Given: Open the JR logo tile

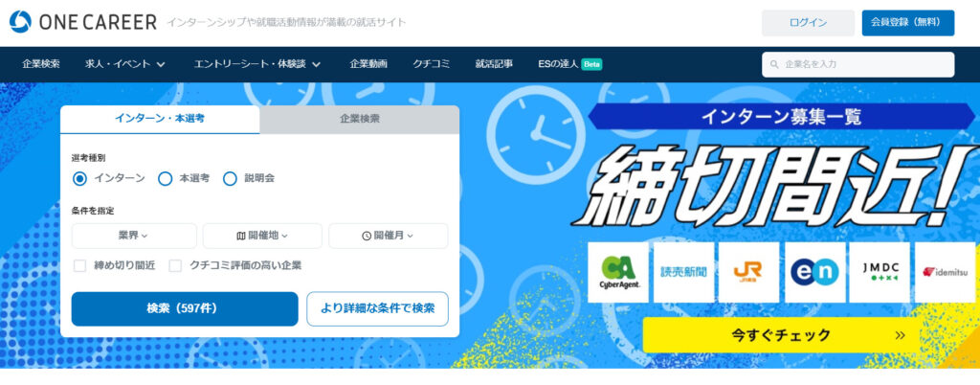Looking at the screenshot, I should coord(748,273).
